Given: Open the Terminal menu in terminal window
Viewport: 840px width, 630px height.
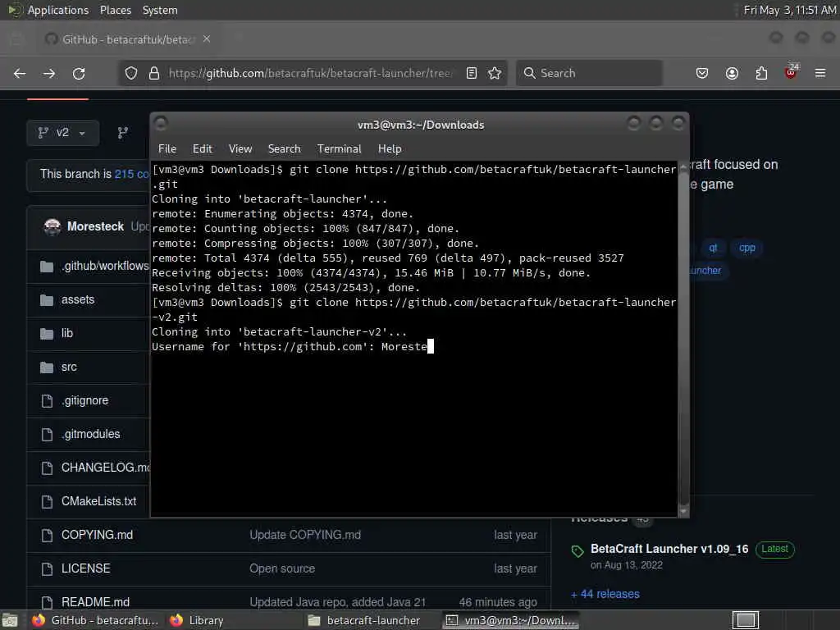Looking at the screenshot, I should coord(339,149).
